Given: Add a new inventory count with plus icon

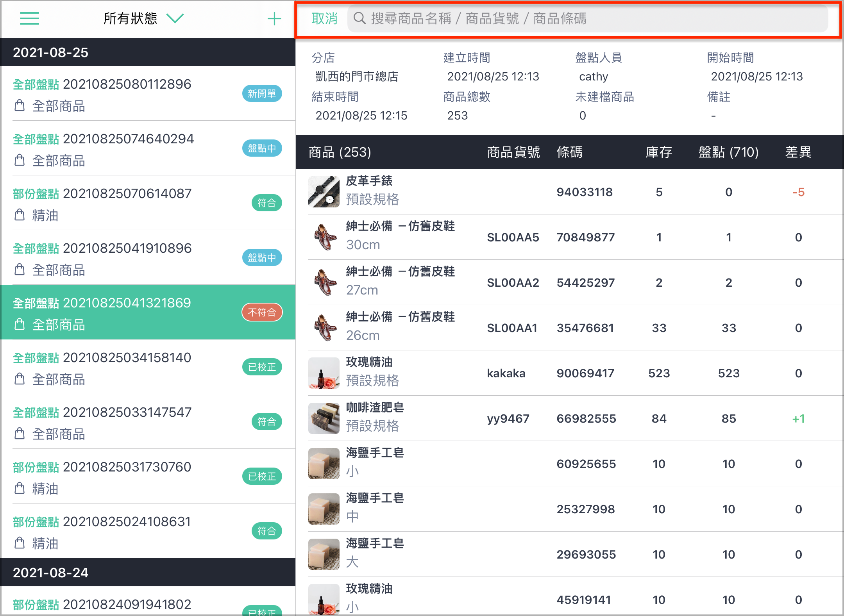Looking at the screenshot, I should (274, 18).
